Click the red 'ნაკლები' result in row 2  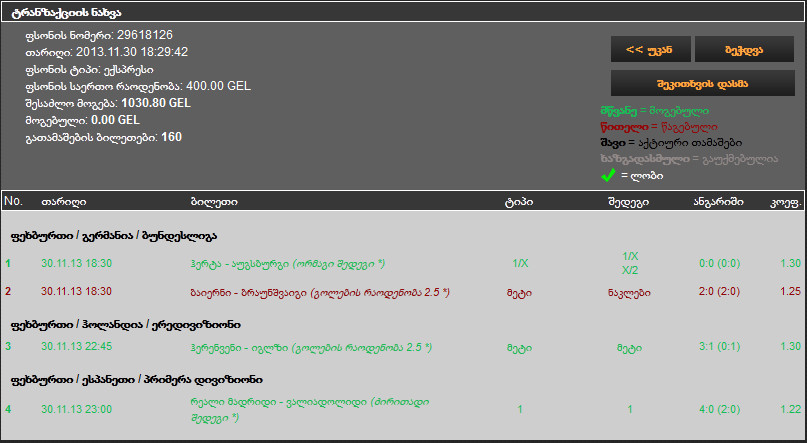click(629, 293)
